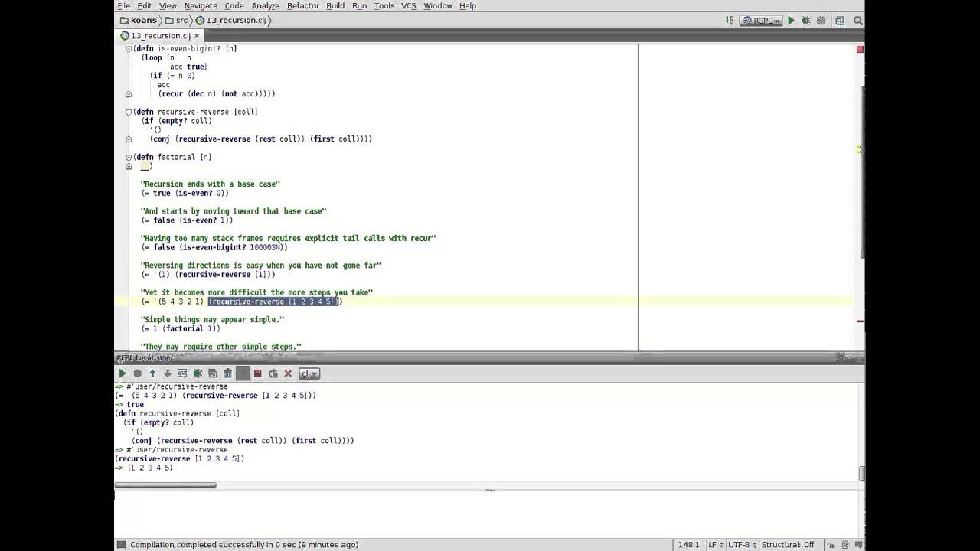Image resolution: width=980 pixels, height=551 pixels.
Task: Open the Build menu
Action: (335, 5)
